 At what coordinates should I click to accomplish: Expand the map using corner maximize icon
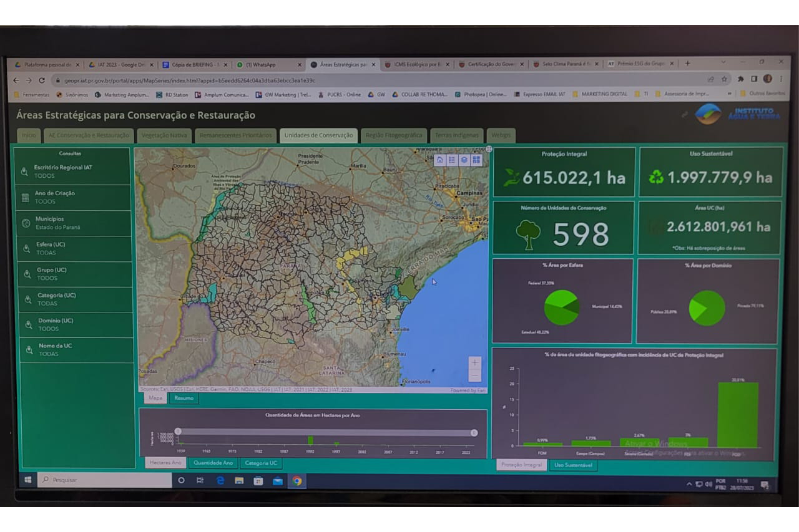[x=489, y=149]
